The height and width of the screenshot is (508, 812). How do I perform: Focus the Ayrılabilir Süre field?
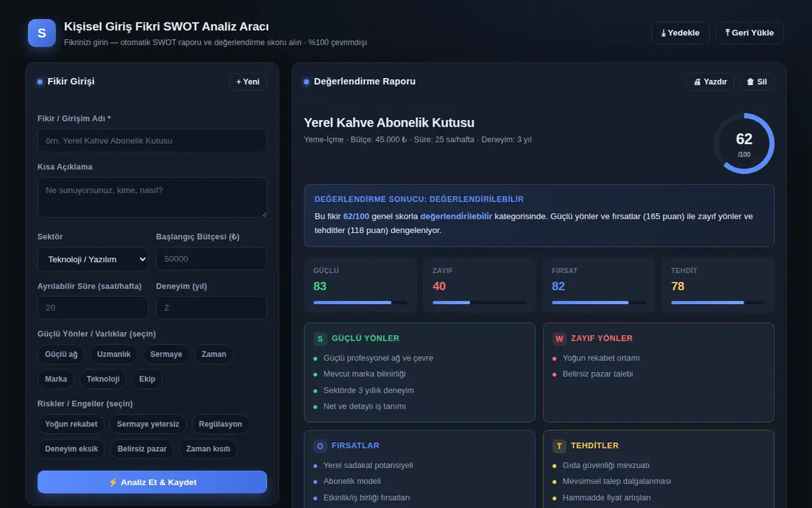(93, 308)
